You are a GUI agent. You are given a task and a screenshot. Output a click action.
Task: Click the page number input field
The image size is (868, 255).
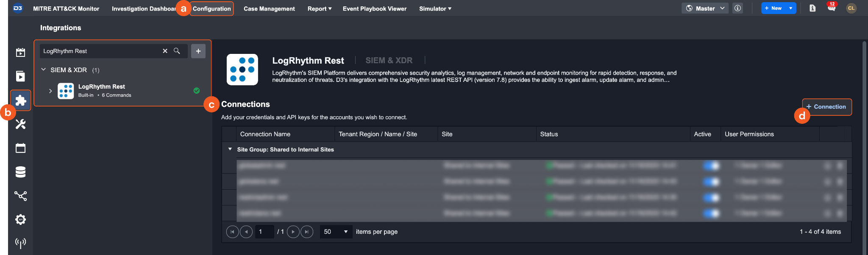(264, 232)
